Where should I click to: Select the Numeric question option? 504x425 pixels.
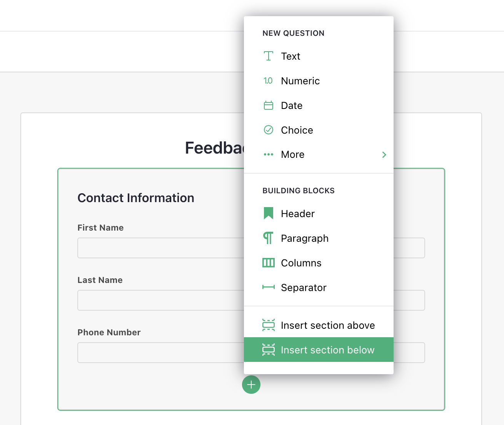click(x=300, y=81)
